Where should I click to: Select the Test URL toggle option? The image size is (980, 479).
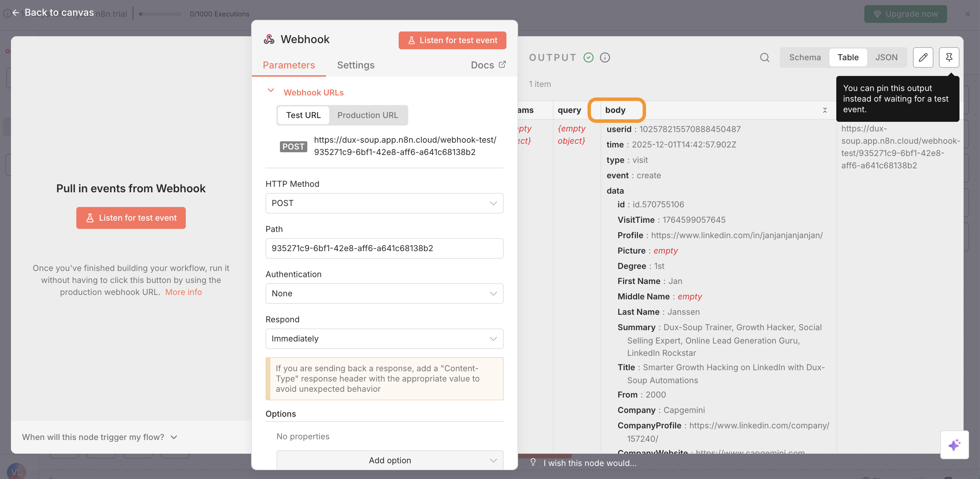[x=303, y=115]
